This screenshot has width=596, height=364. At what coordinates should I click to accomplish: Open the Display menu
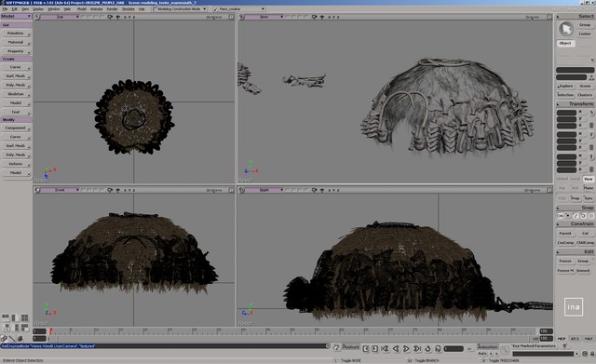[x=38, y=8]
